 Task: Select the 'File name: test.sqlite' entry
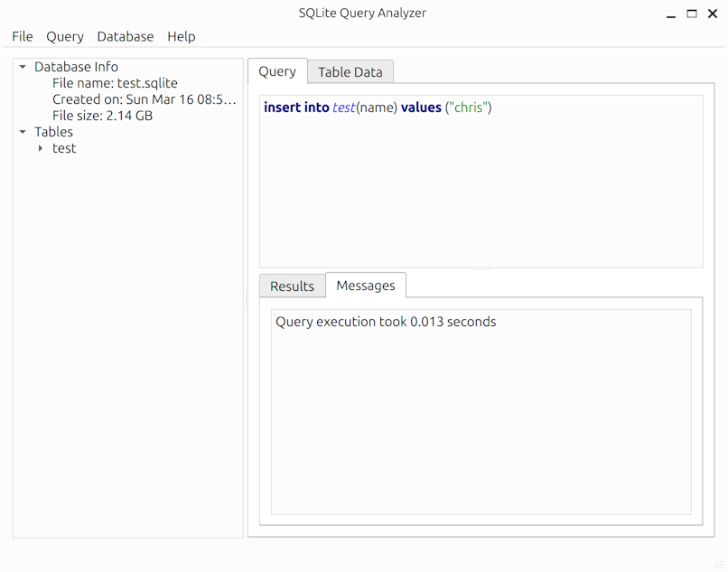115,83
